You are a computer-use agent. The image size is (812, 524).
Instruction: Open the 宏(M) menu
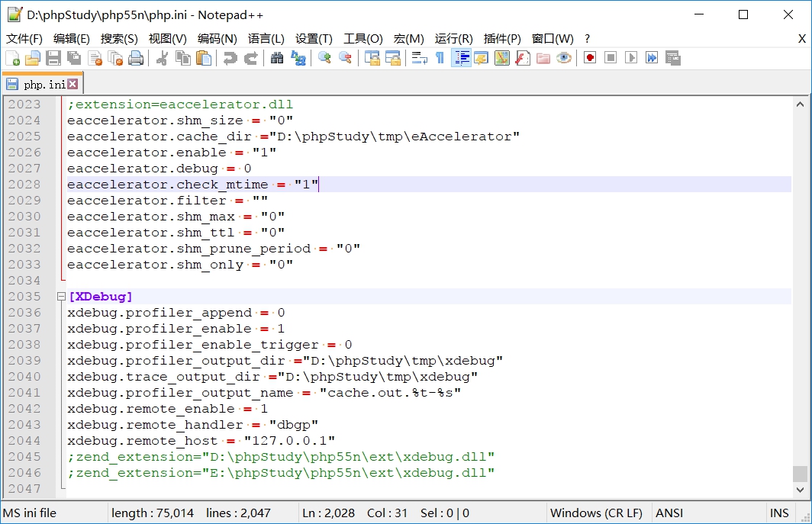[408, 39]
